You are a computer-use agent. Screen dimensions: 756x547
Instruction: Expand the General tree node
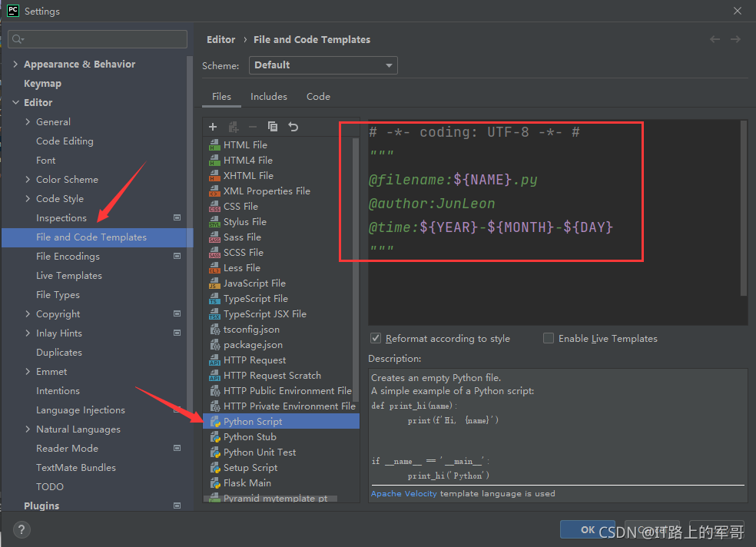(28, 122)
